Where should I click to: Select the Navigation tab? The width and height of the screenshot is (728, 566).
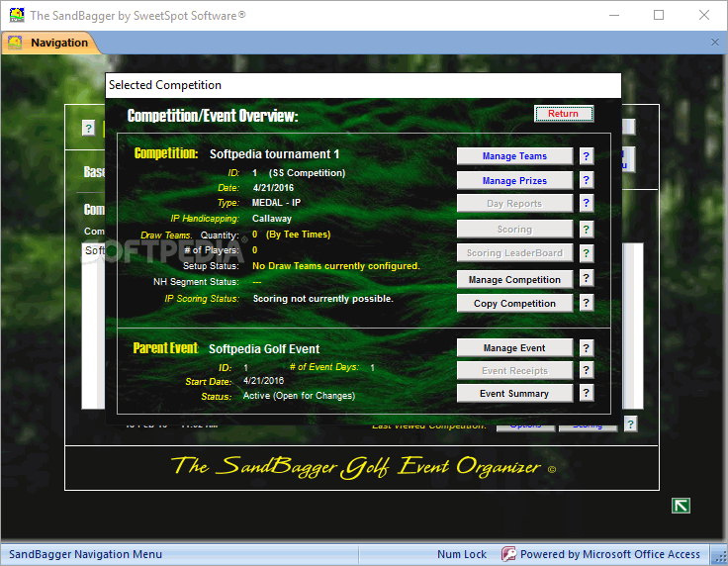tap(51, 43)
